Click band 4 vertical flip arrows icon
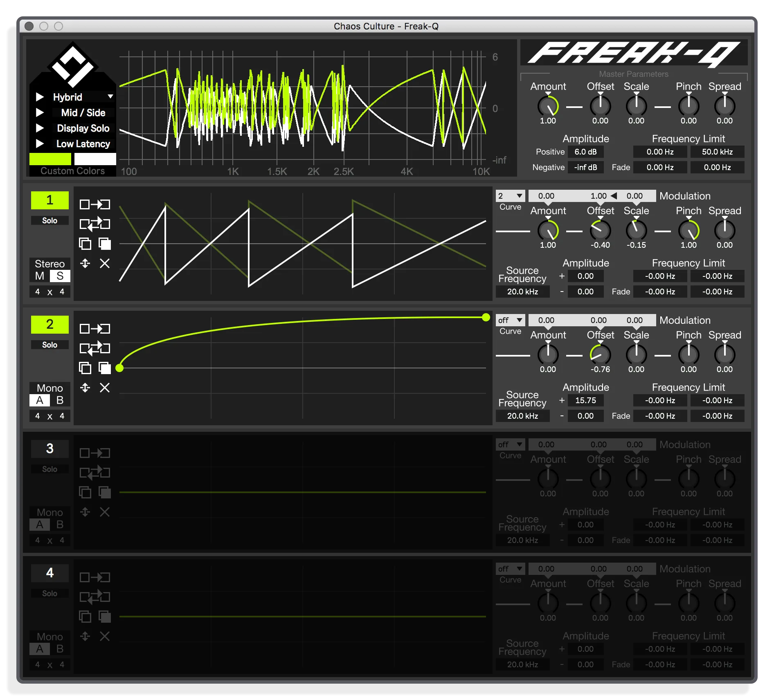The width and height of the screenshot is (774, 700). pos(85,636)
